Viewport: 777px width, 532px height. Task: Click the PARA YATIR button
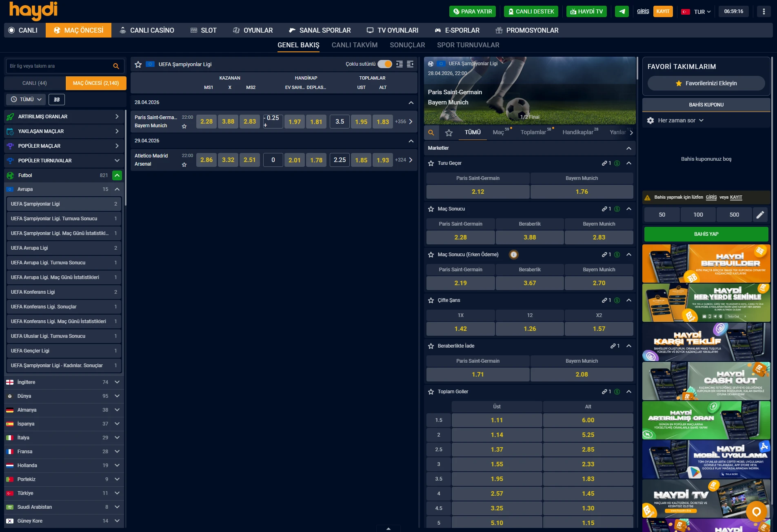click(x=473, y=11)
